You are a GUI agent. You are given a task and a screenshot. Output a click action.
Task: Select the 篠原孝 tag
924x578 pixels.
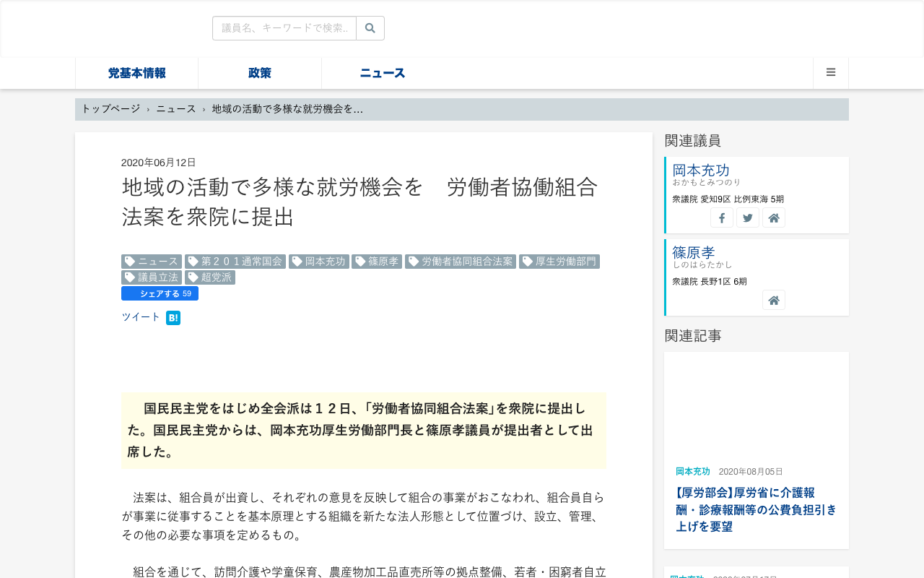(x=377, y=262)
